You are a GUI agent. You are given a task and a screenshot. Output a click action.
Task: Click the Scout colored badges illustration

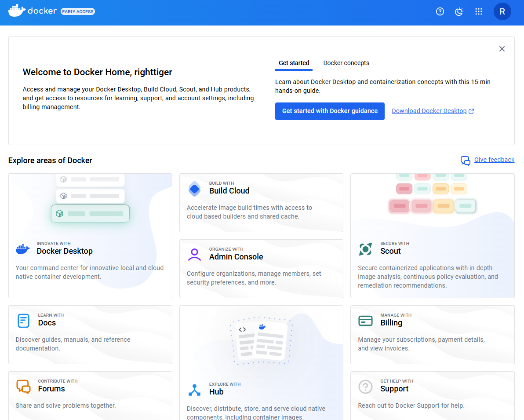click(433, 194)
